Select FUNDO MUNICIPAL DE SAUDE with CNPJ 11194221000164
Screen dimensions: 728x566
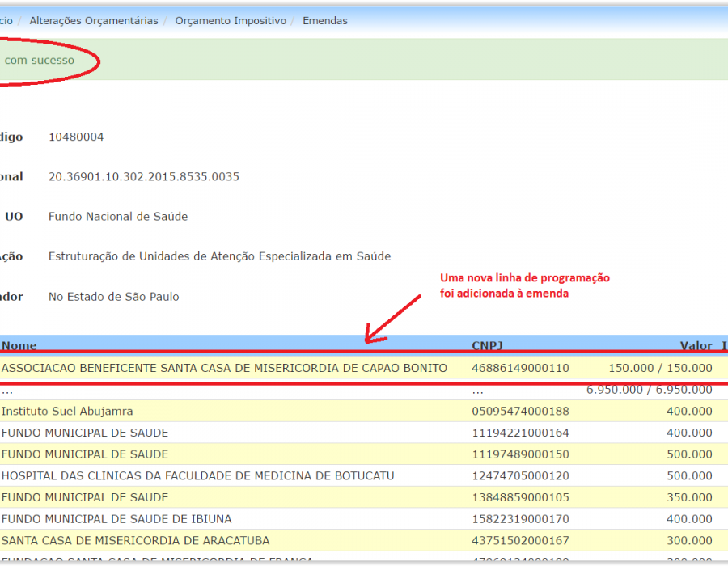(x=85, y=433)
